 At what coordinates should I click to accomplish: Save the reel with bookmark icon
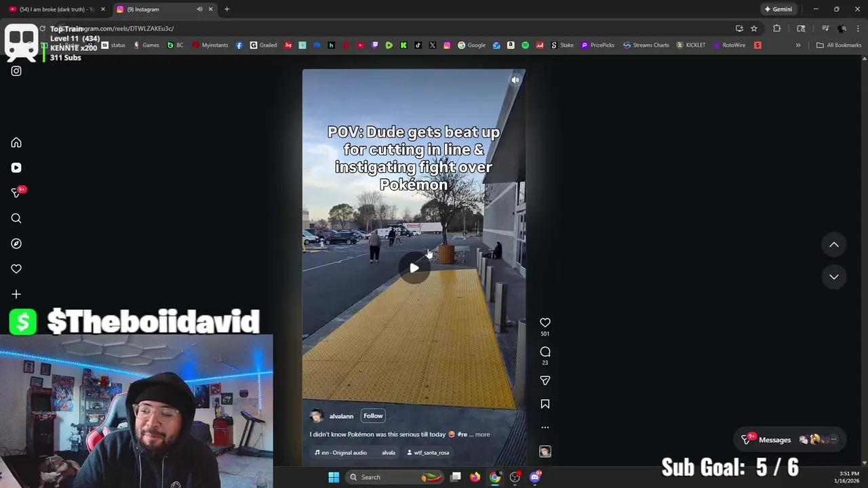coord(545,404)
